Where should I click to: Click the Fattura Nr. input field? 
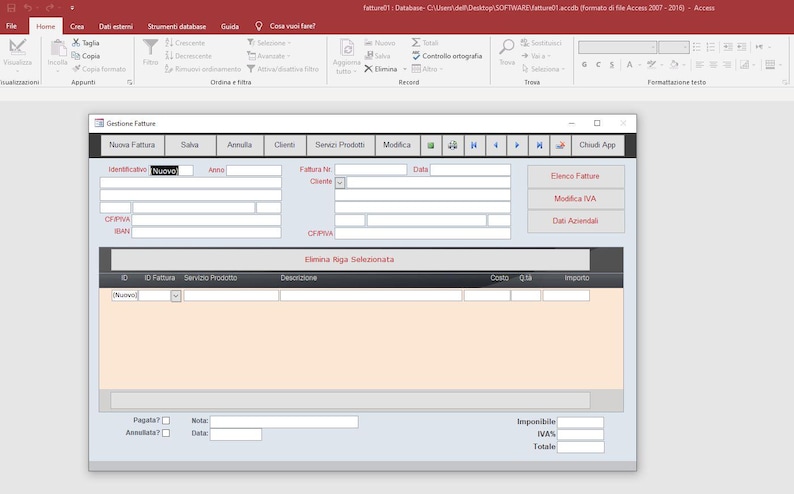click(371, 170)
